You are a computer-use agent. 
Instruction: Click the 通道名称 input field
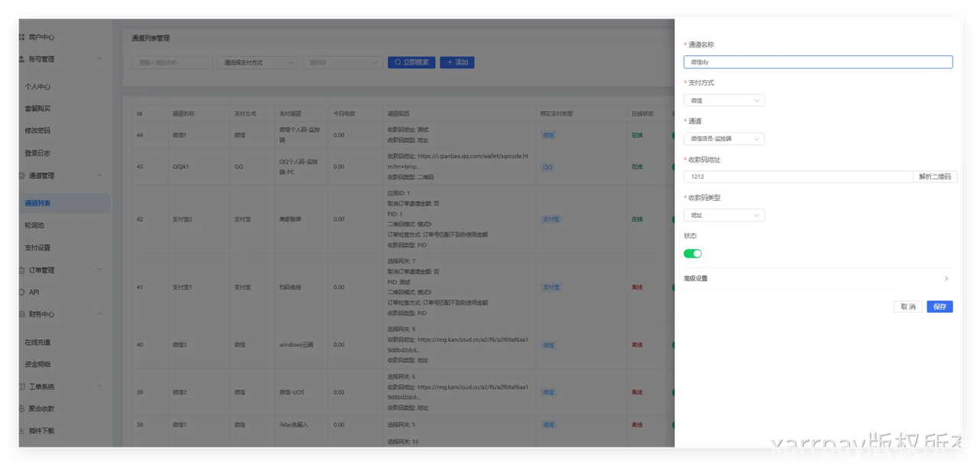[x=818, y=62]
